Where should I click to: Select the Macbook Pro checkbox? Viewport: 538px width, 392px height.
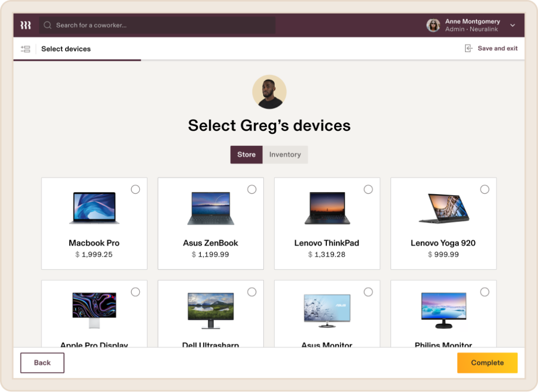tap(136, 189)
